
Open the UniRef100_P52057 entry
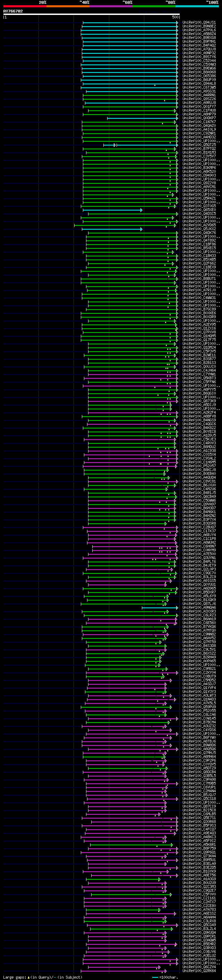tap(199, 465)
